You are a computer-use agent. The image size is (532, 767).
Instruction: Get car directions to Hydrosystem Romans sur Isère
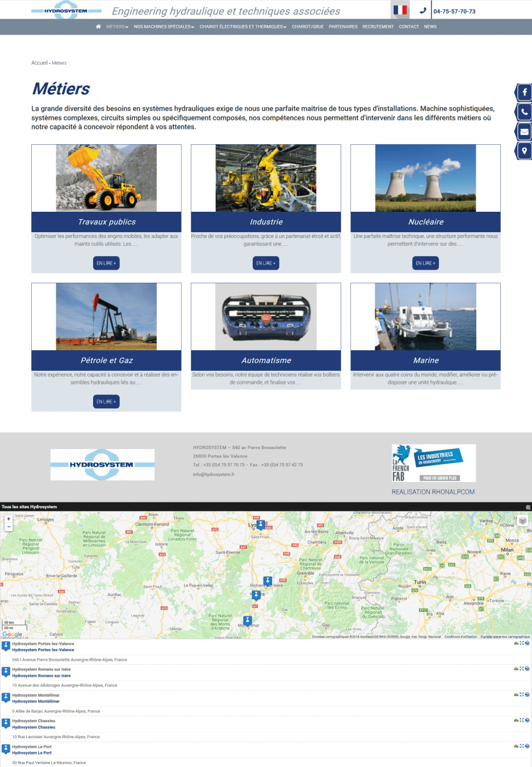(516, 669)
